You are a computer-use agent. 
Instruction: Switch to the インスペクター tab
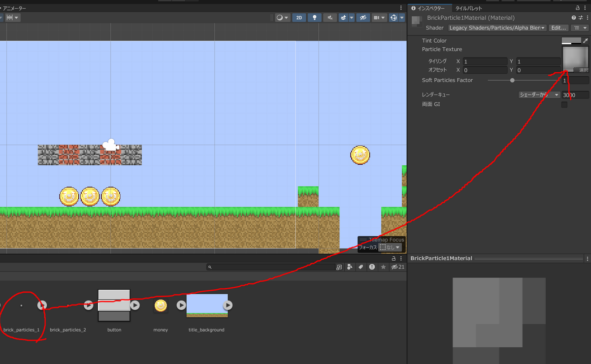pos(430,8)
